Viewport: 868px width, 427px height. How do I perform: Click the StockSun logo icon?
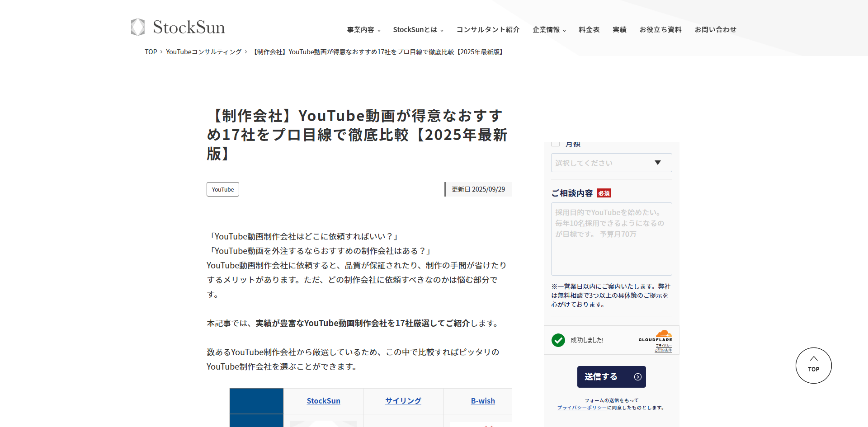138,27
